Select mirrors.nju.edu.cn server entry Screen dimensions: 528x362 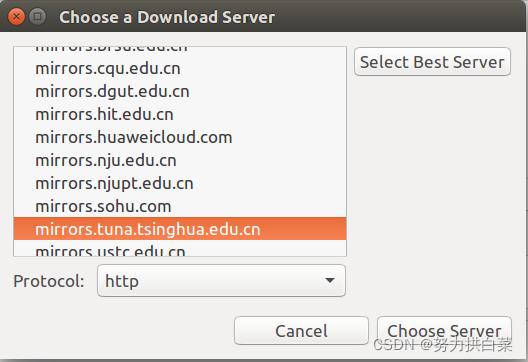[x=180, y=160]
